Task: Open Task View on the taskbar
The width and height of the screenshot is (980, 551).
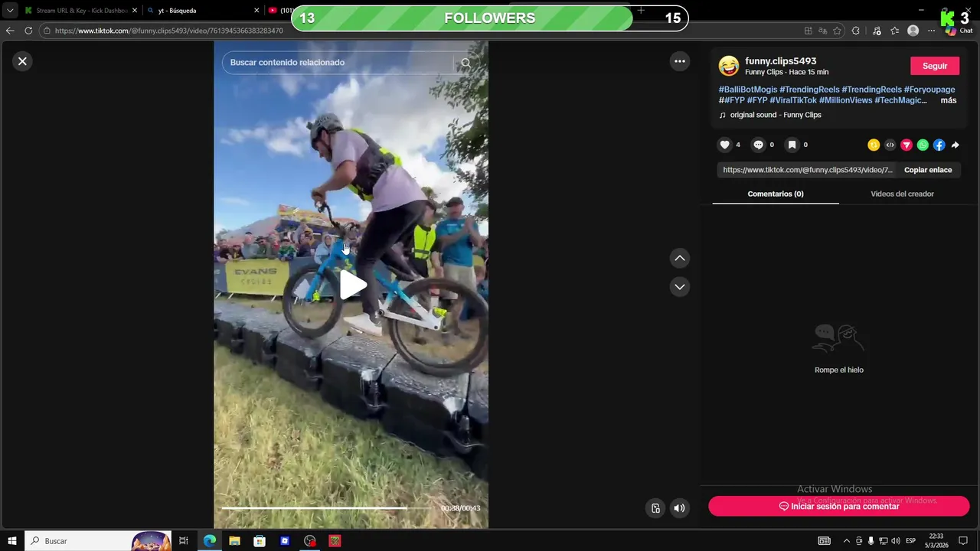Action: tap(184, 541)
